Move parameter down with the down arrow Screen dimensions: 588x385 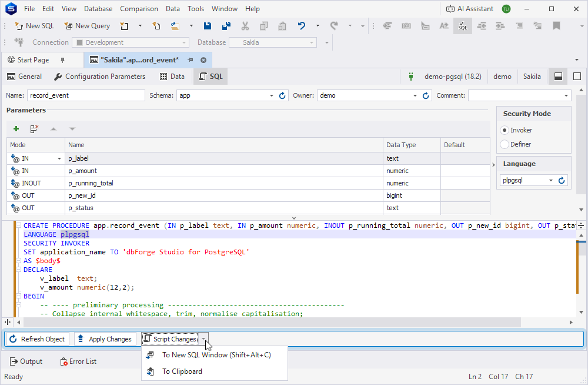click(72, 129)
